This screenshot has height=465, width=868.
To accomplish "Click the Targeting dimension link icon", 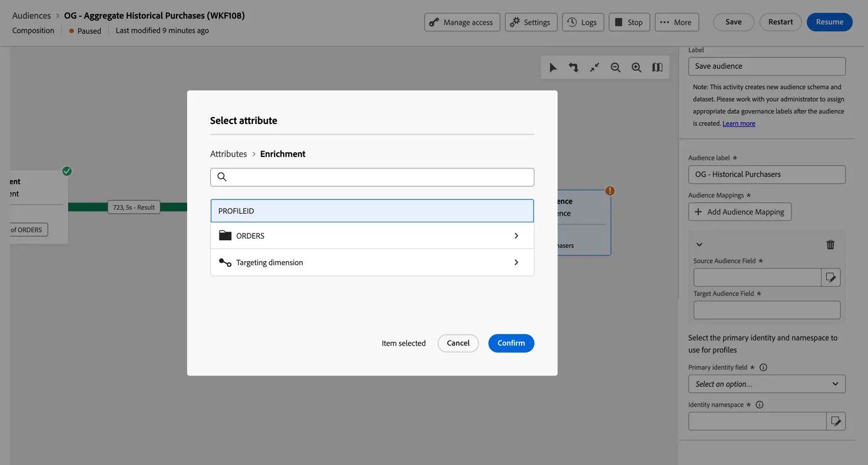I will pos(225,262).
